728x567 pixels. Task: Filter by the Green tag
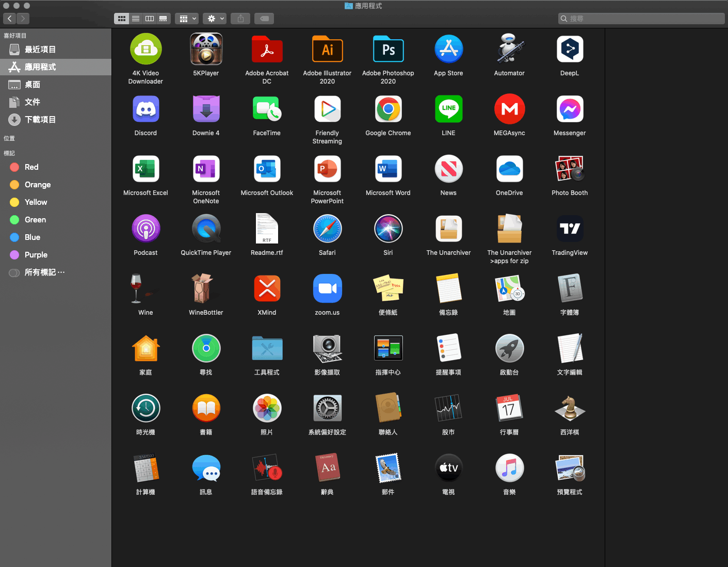56,220
